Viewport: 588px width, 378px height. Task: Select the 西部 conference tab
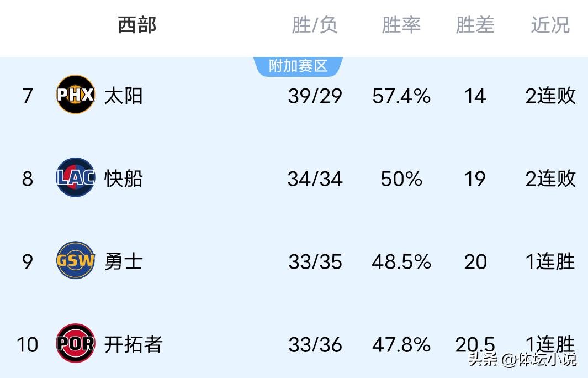pyautogui.click(x=137, y=25)
